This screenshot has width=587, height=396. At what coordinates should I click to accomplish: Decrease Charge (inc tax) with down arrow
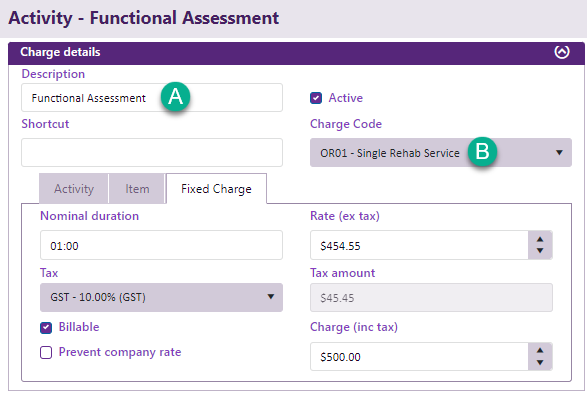tap(540, 362)
